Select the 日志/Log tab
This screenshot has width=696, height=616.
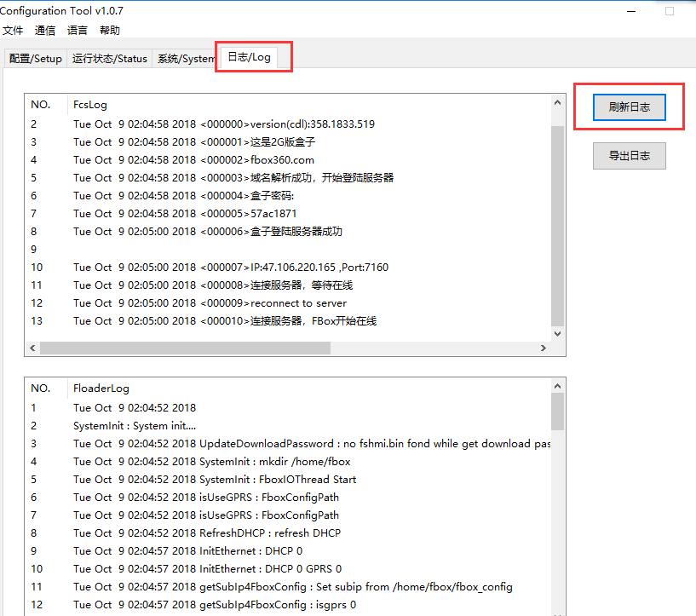249,57
